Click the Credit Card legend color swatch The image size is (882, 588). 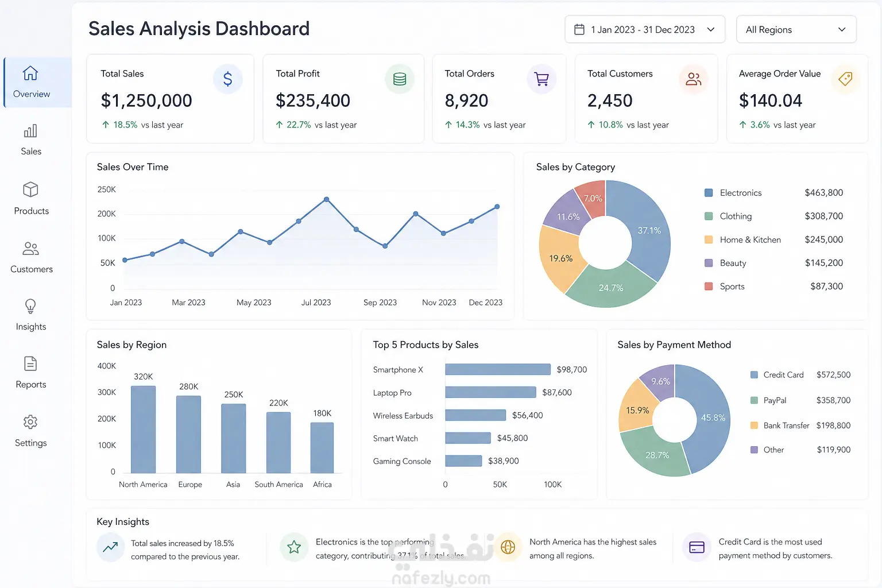[754, 375]
